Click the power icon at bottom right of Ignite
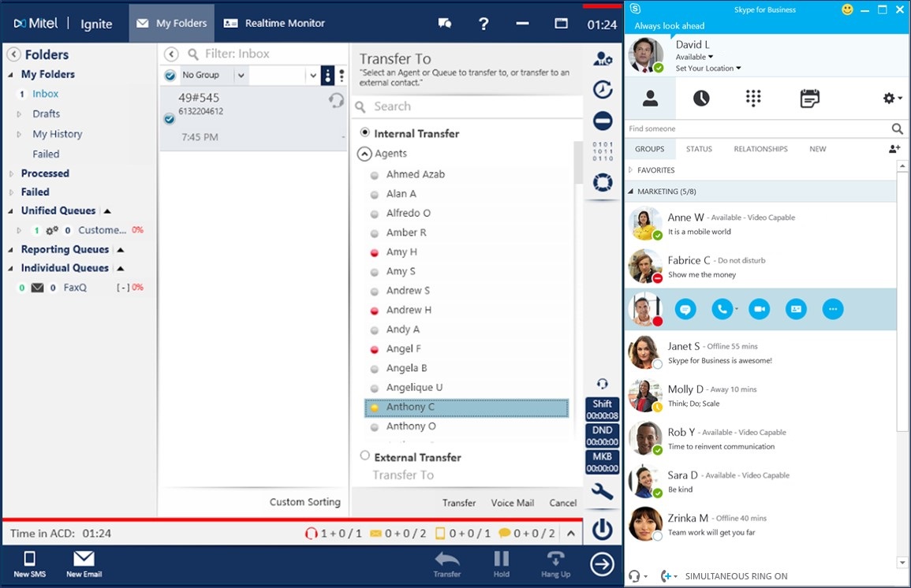Viewport: 911px width, 588px height. coord(602,530)
